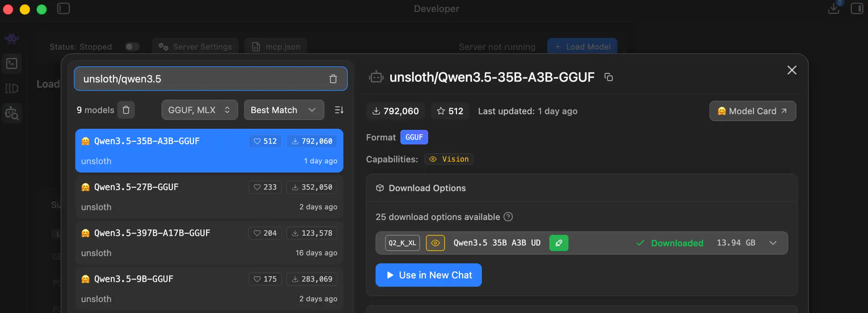Image resolution: width=868 pixels, height=313 pixels.
Task: Click the Use in New Chat button
Action: point(428,275)
